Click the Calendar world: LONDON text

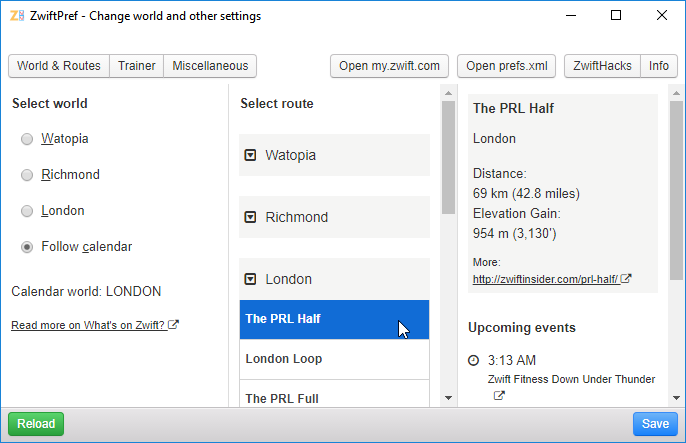(86, 292)
